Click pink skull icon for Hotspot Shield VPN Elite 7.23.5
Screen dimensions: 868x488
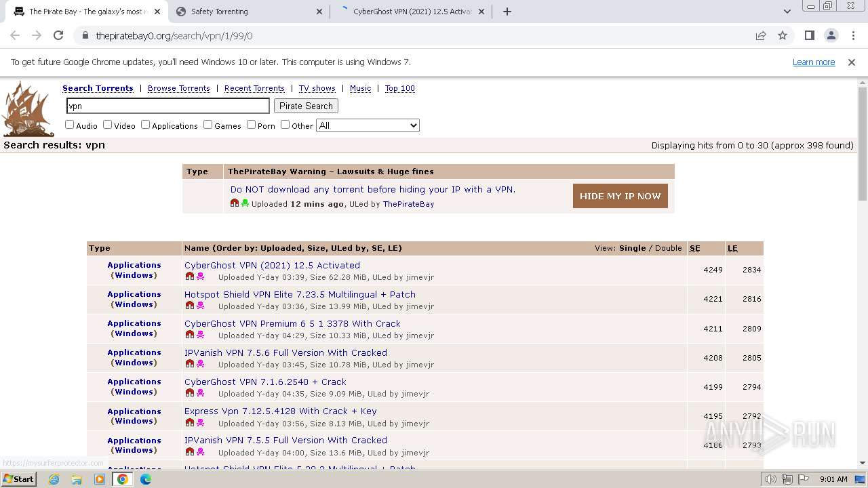[x=200, y=306]
